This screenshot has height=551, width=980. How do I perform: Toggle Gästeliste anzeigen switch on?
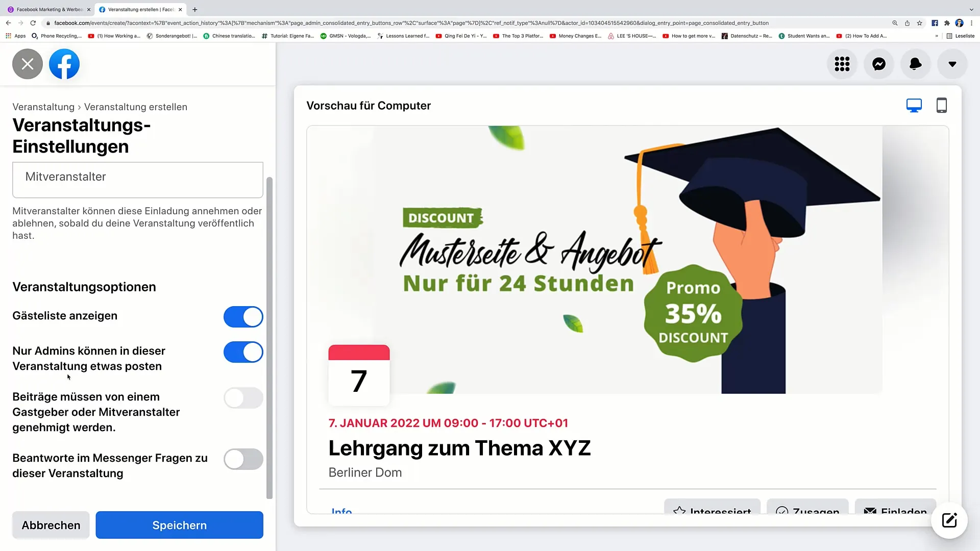(x=244, y=316)
